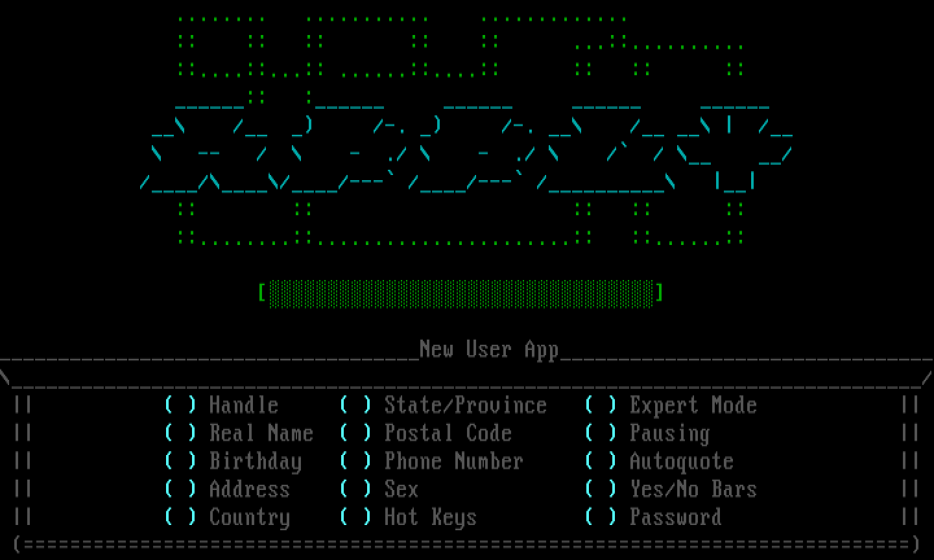Click the green shaded input bar
Viewport: 934px width, 560px height.
coord(461,293)
